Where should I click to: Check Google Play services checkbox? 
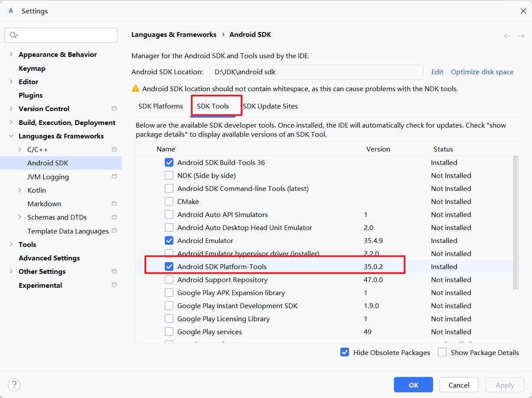169,332
